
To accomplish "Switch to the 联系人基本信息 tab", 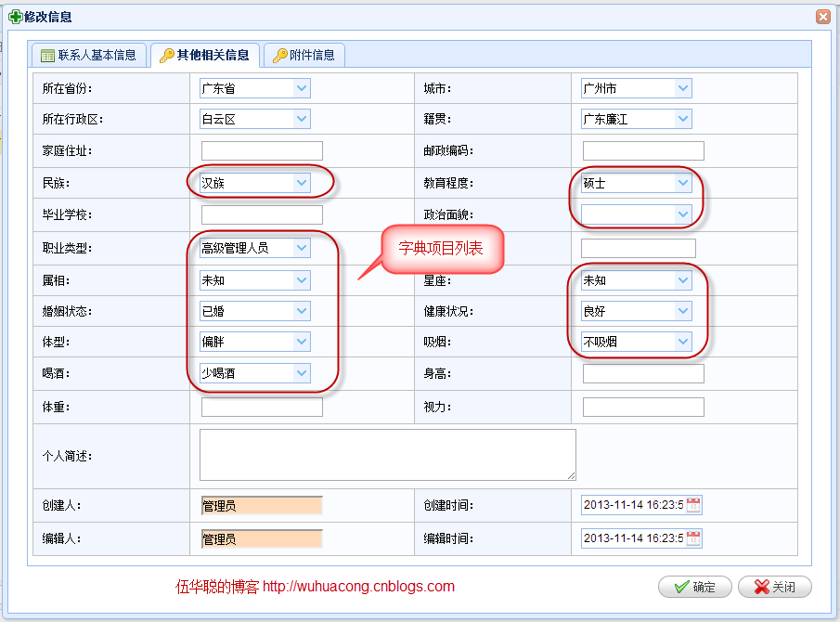I will [x=89, y=55].
